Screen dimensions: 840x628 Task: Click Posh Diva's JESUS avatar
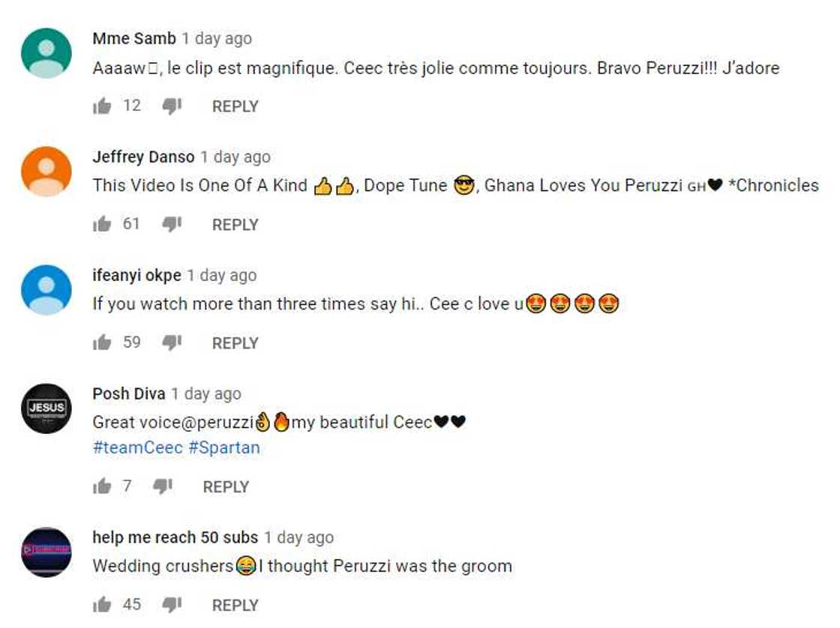(x=46, y=408)
